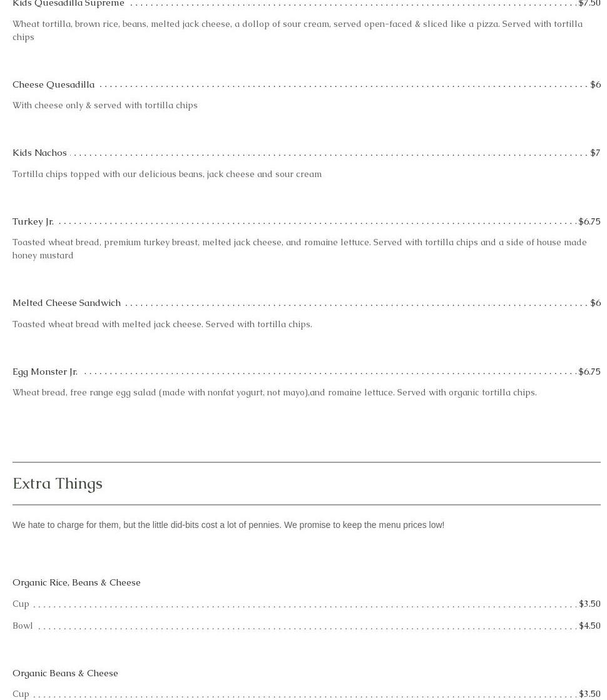Click the $6.75 price beside Turkey Jr.
Image resolution: width=607 pixels, height=700 pixels.
[x=589, y=221]
